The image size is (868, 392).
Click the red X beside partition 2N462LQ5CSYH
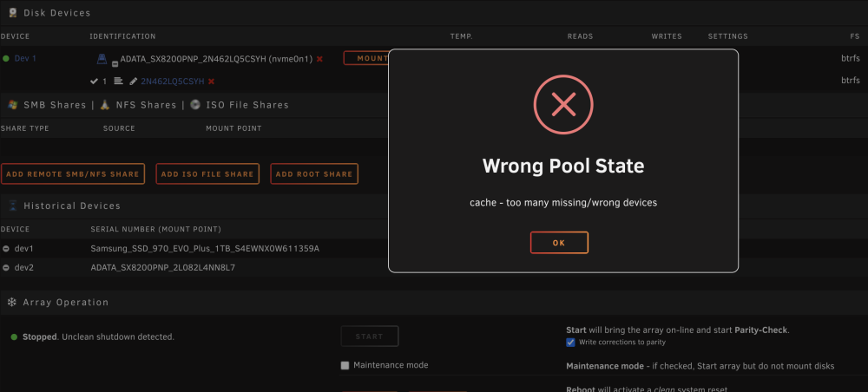click(211, 82)
